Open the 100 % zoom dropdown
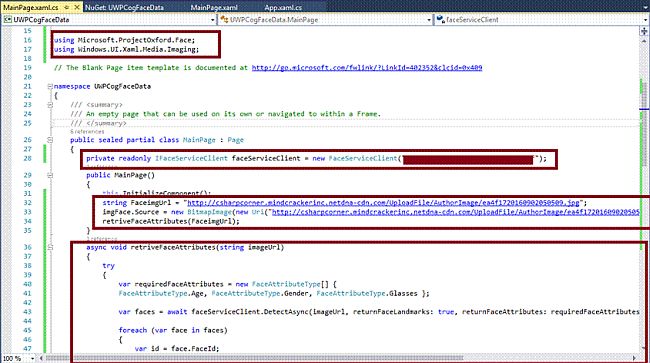The height and width of the screenshot is (363, 650). click(32, 358)
